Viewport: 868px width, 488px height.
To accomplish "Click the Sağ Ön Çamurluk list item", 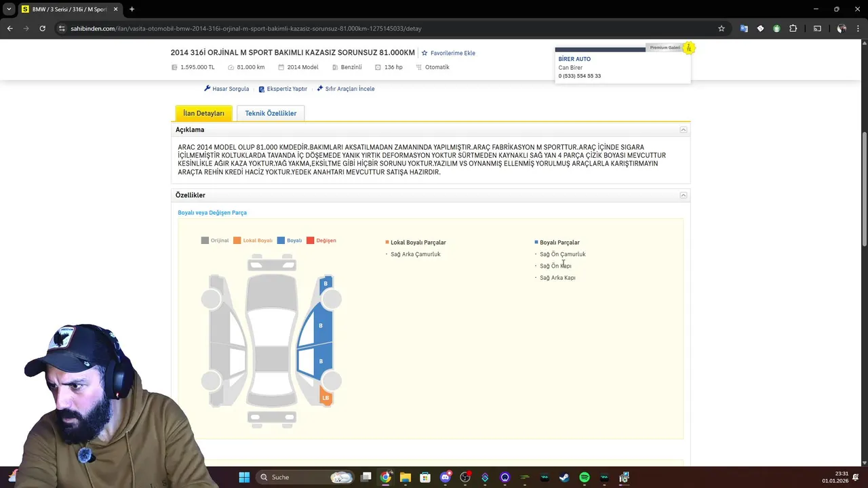I will pos(563,254).
